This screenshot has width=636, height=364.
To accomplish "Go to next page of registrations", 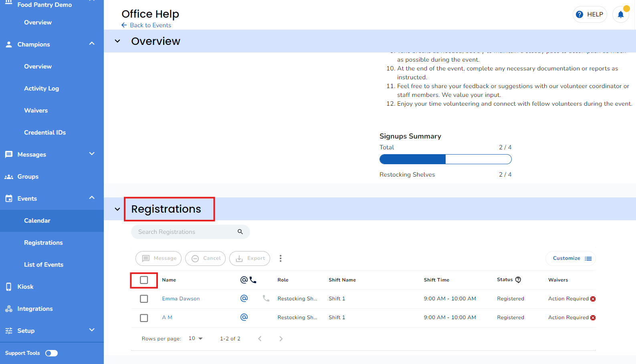I will 281,339.
